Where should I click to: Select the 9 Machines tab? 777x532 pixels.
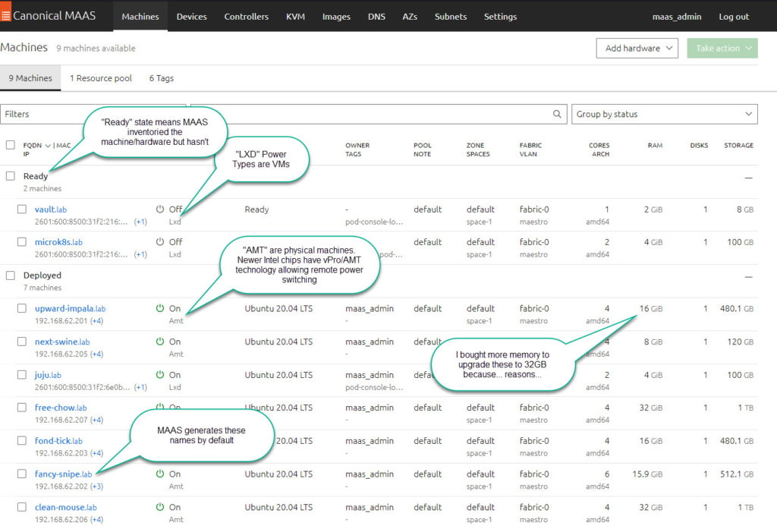[x=30, y=78]
